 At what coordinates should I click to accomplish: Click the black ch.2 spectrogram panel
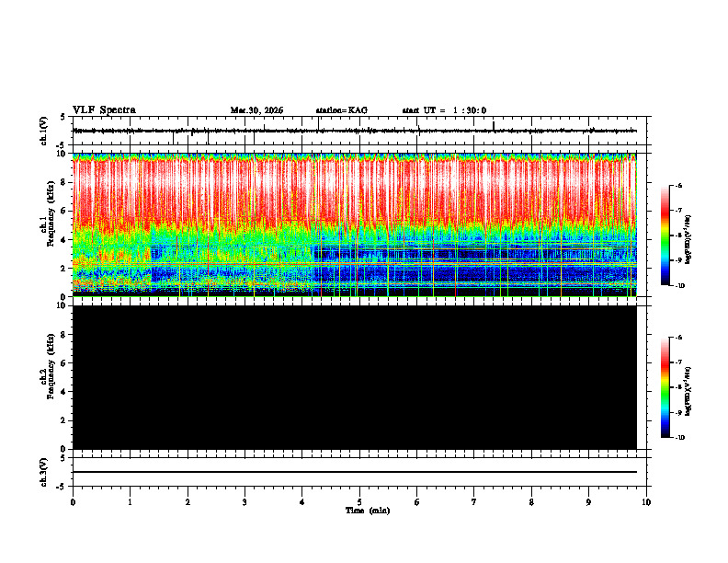pyautogui.click(x=354, y=377)
